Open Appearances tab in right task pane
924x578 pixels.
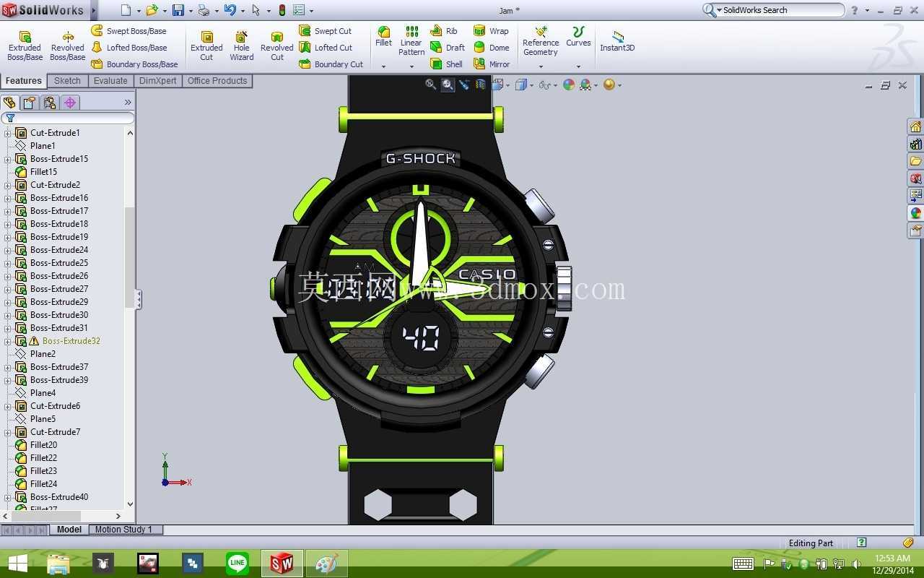click(x=915, y=213)
